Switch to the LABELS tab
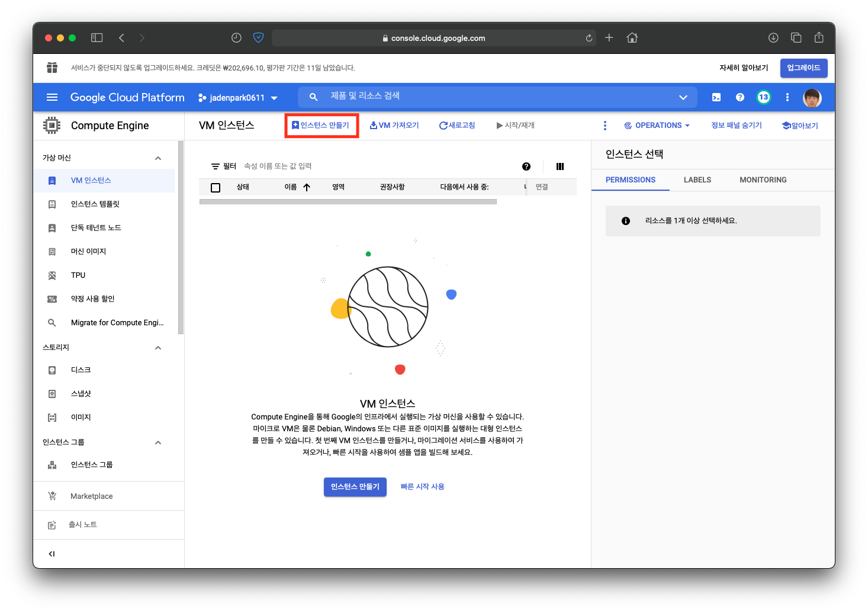 (x=697, y=180)
